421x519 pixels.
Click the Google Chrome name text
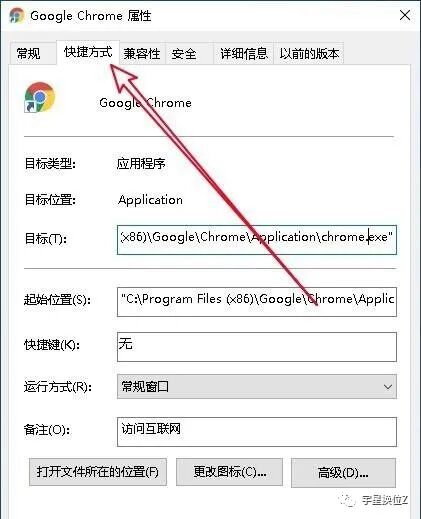tap(145, 103)
